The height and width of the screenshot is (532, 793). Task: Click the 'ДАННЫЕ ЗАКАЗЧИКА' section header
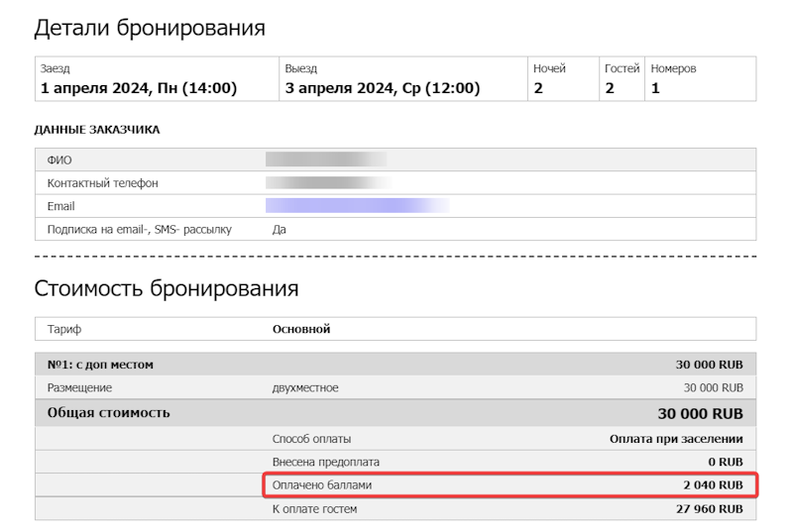pos(97,130)
